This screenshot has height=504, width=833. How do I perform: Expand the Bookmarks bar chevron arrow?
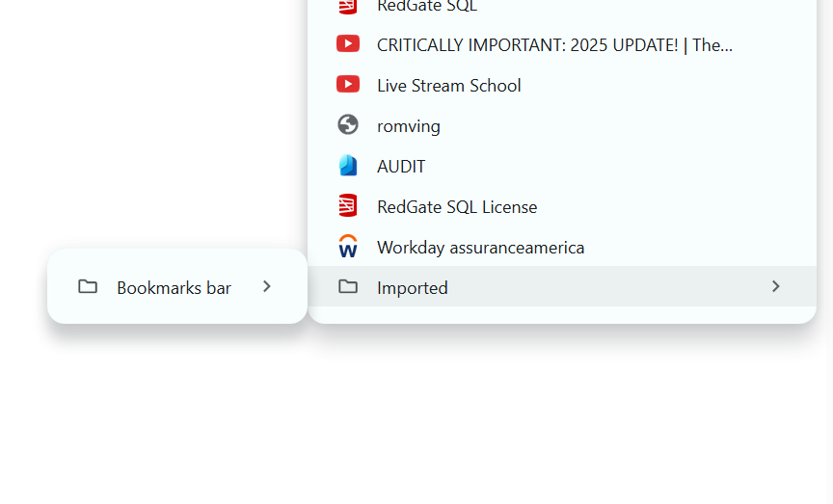267,287
